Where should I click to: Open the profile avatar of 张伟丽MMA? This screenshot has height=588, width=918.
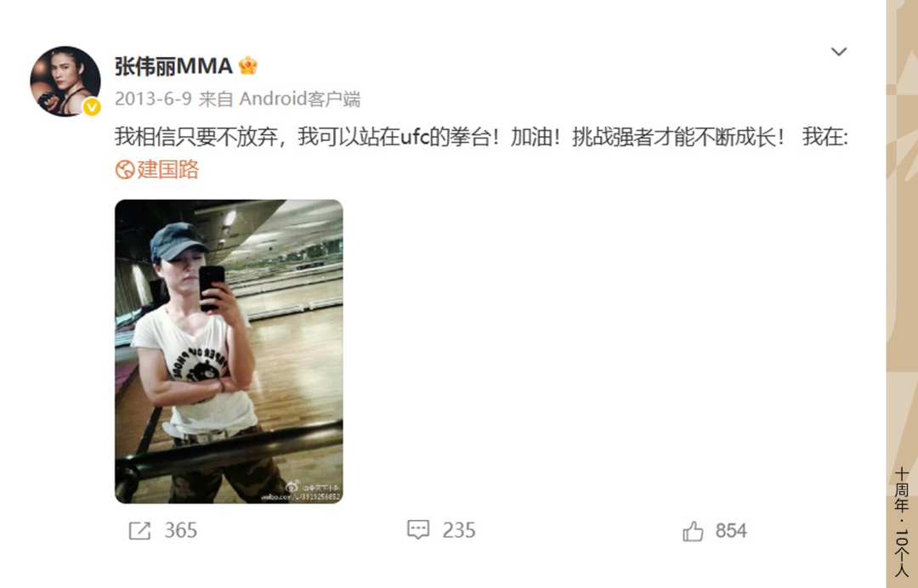pyautogui.click(x=65, y=82)
